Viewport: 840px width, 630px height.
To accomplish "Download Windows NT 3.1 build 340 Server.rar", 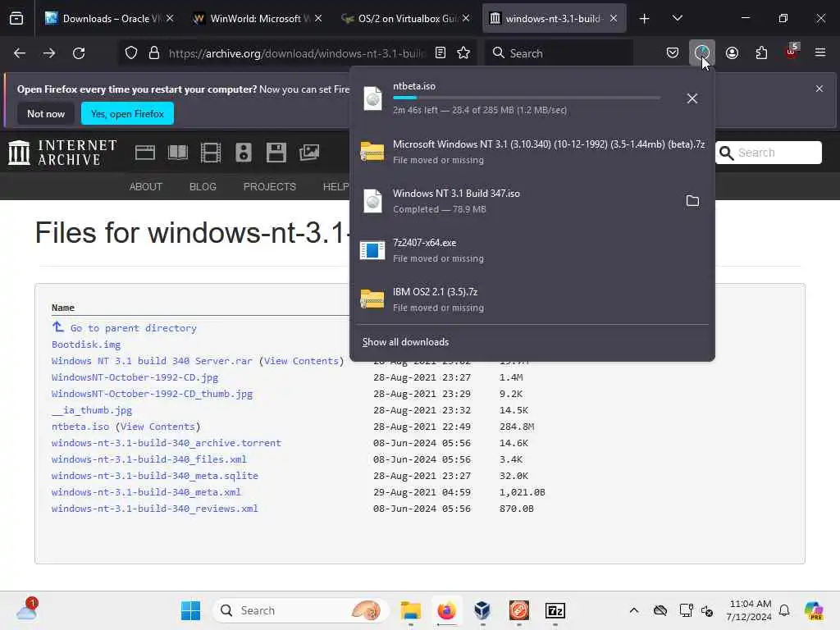I will tap(152, 361).
